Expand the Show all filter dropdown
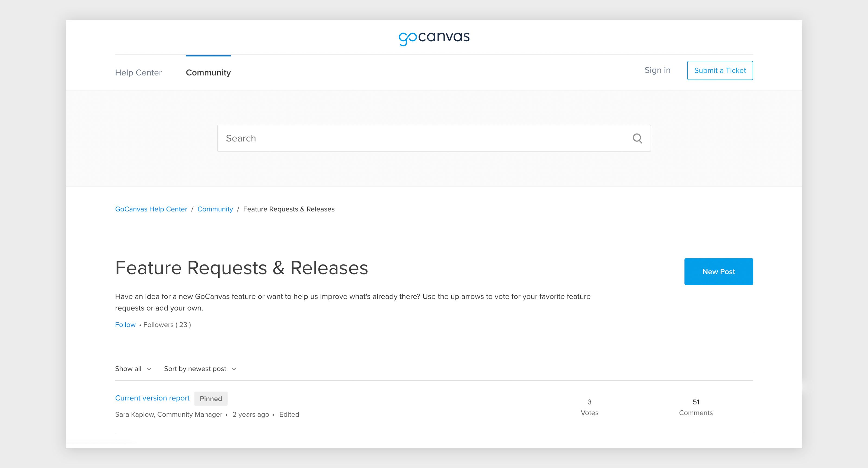Screen dimensions: 868x468 click(x=133, y=369)
